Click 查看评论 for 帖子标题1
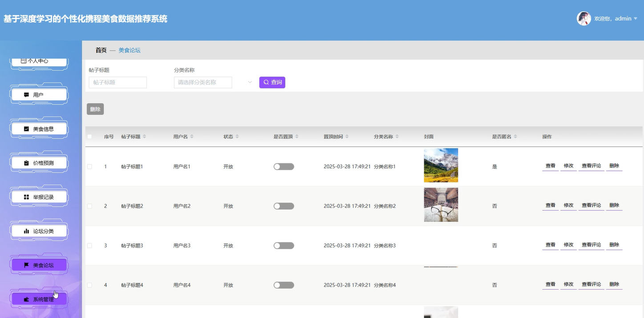Image resolution: width=644 pixels, height=318 pixels. 591,166
